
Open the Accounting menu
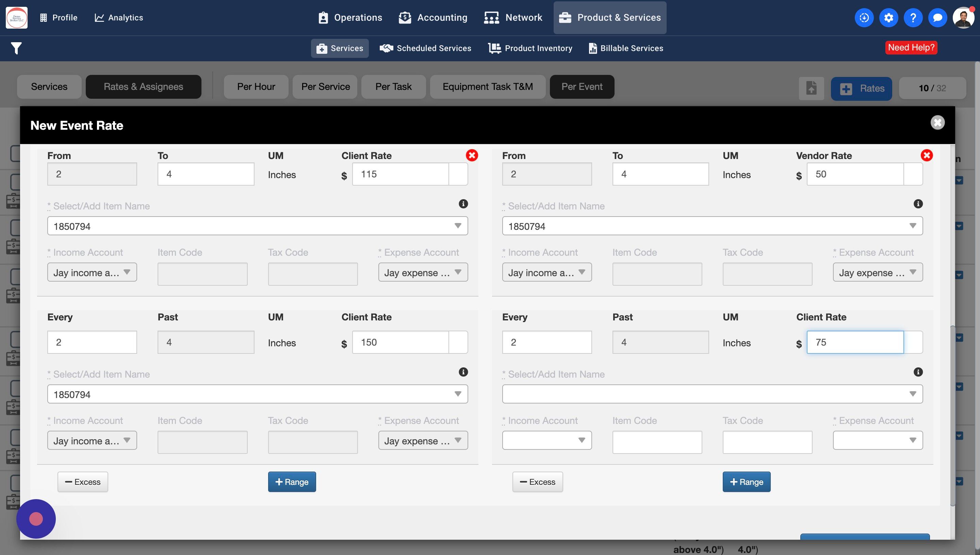[433, 17]
